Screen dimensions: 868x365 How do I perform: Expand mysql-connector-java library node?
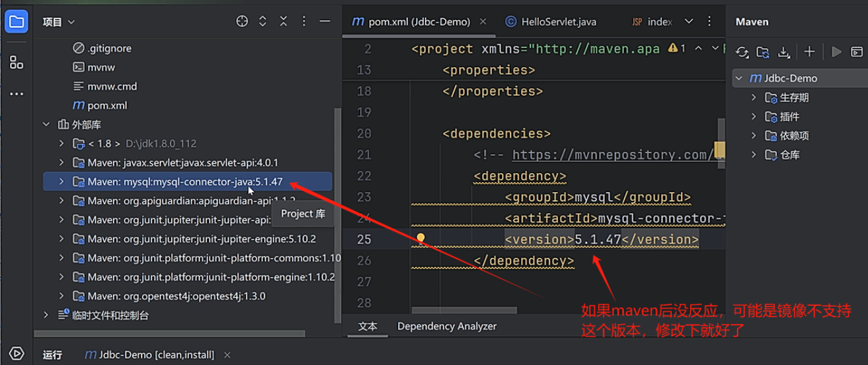[x=61, y=182]
